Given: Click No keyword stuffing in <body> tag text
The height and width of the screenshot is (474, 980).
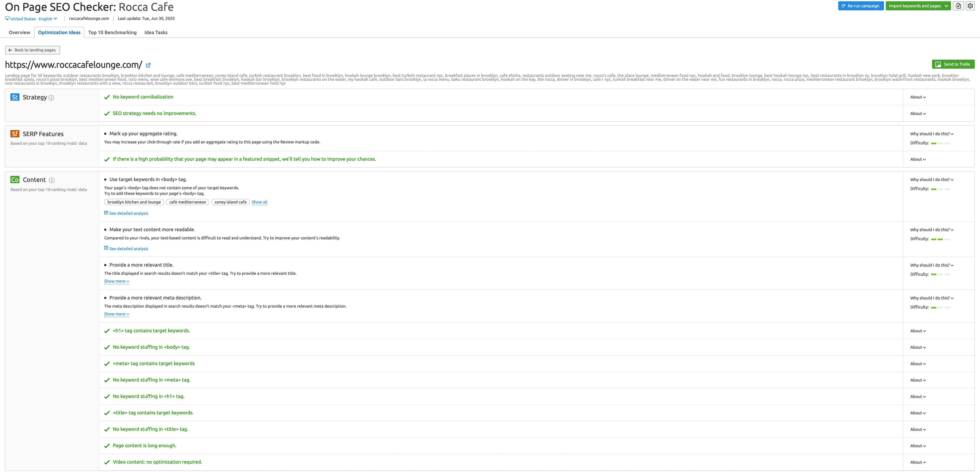Looking at the screenshot, I should pos(152,347).
